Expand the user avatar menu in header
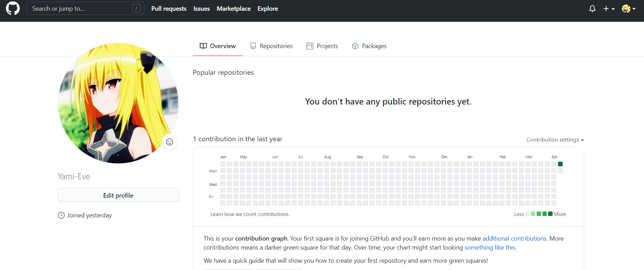 [x=629, y=9]
